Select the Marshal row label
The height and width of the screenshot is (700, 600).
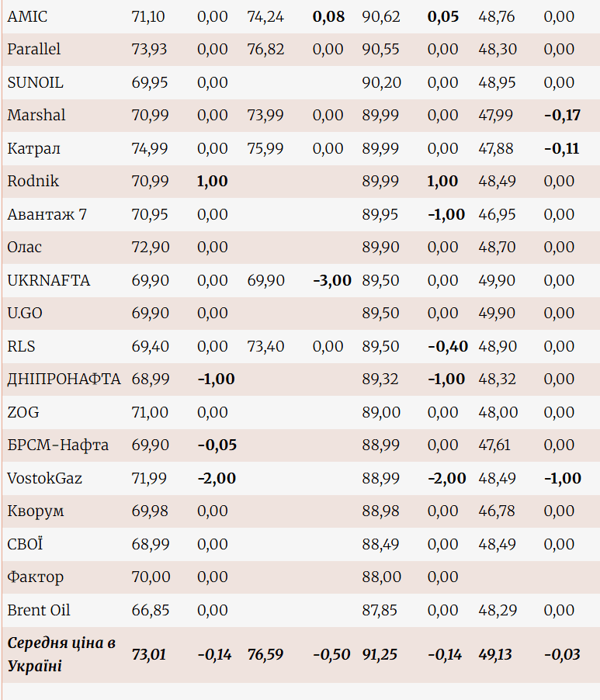tap(36, 116)
